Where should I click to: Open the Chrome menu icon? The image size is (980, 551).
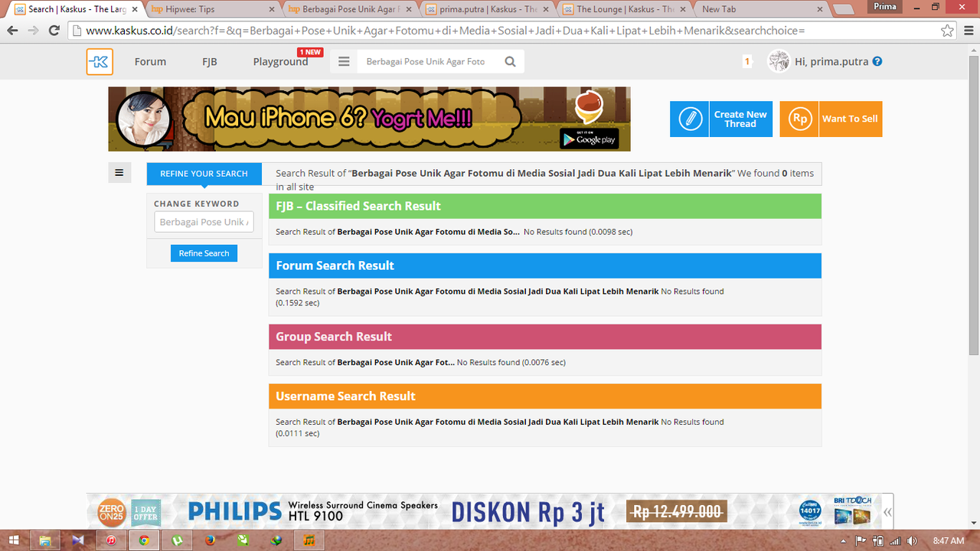pyautogui.click(x=968, y=31)
